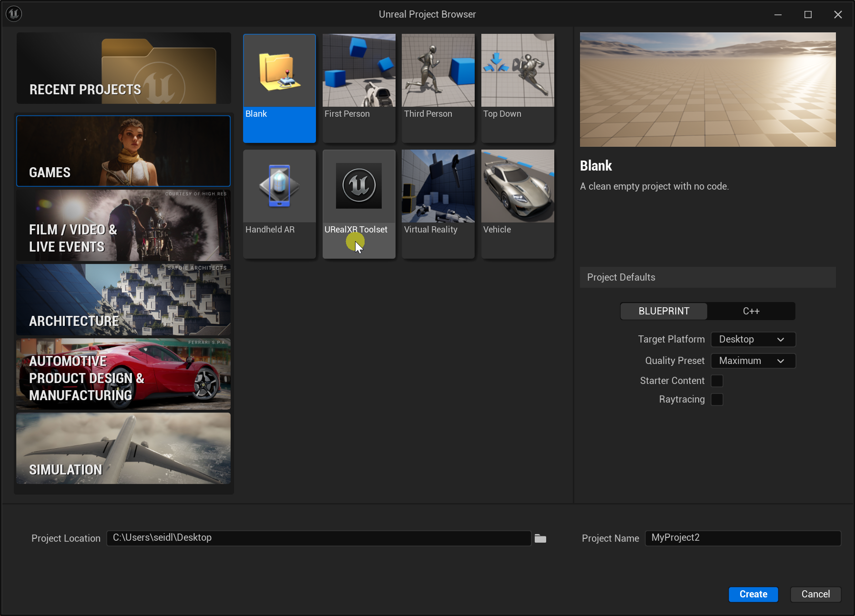Click the Create button
The image size is (855, 616).
pos(753,594)
